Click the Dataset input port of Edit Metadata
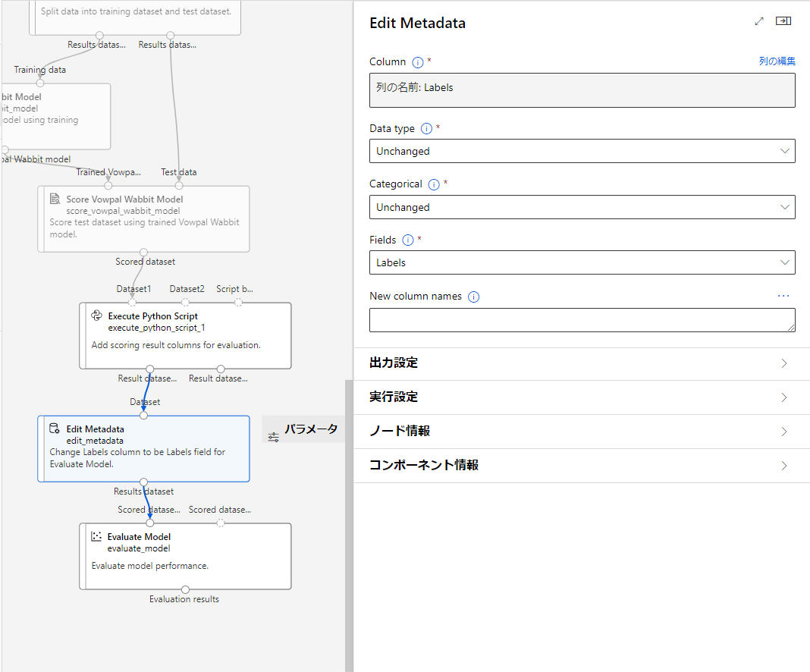This screenshot has width=810, height=672. pos(143,416)
